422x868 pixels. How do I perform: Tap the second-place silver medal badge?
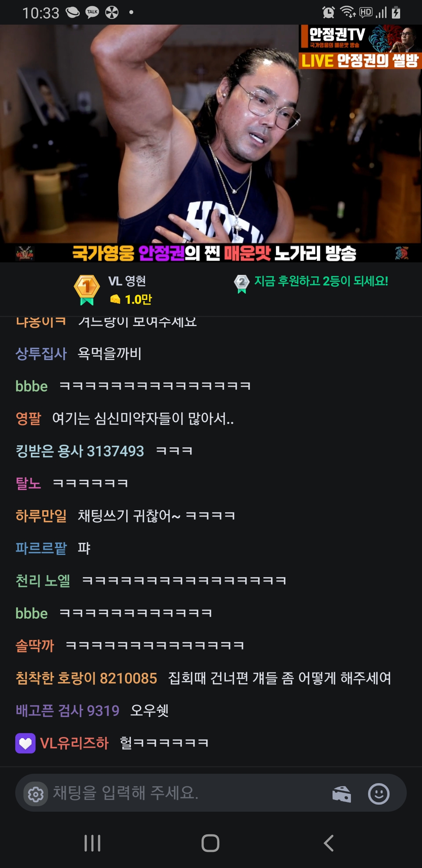point(242,283)
